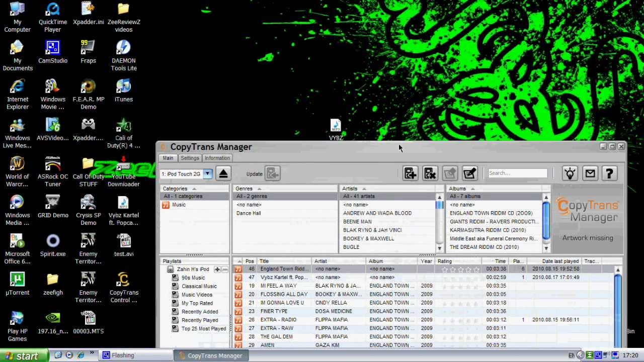Select the World of Warcraft desktop icon
The image size is (644, 362).
[x=18, y=172]
